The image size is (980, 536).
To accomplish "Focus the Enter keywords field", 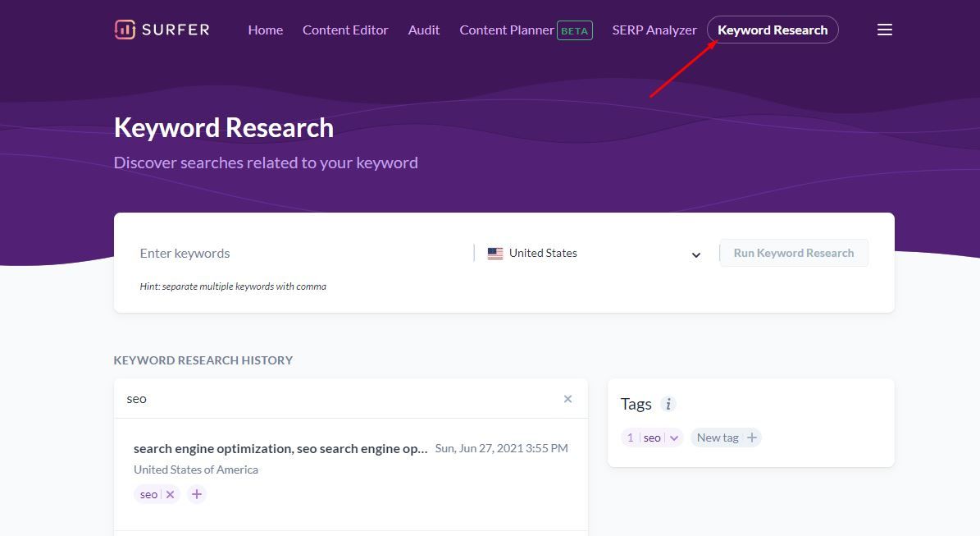I will tap(303, 254).
